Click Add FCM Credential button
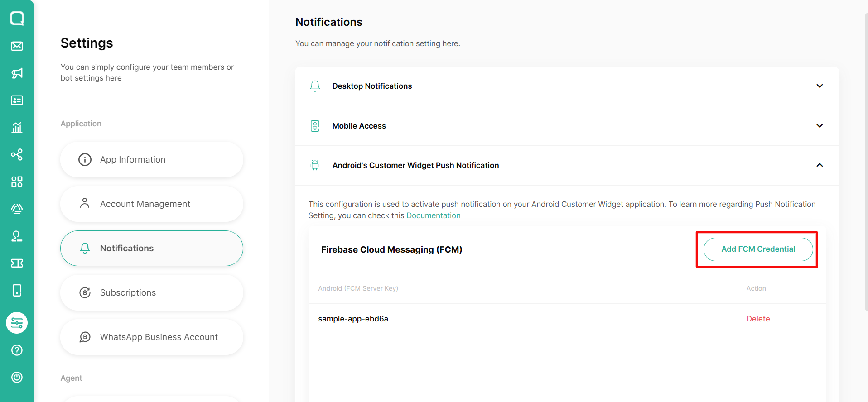Screen dimensions: 868x402 (x=758, y=249)
